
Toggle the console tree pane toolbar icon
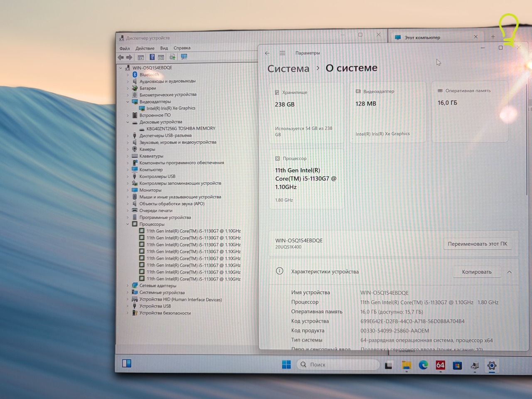coord(141,57)
